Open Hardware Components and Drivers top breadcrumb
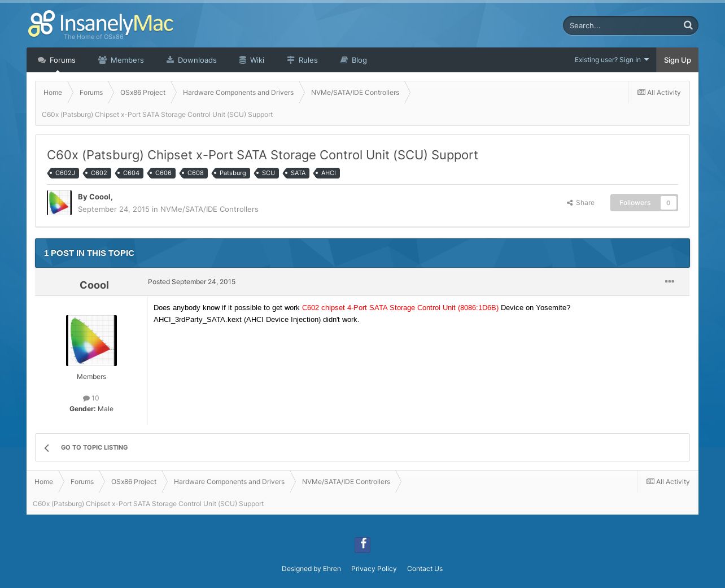Image resolution: width=725 pixels, height=588 pixels. (x=238, y=93)
